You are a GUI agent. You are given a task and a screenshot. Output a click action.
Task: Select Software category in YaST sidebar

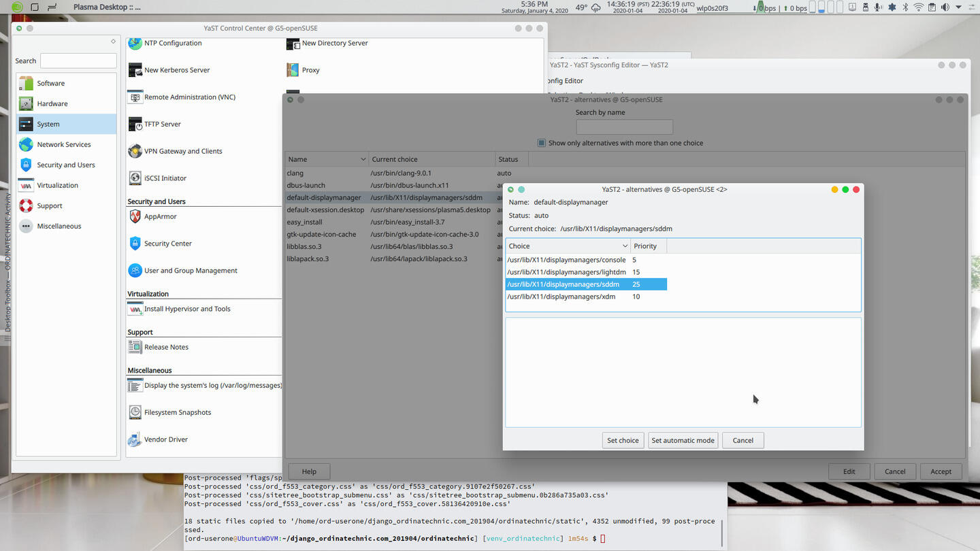click(67, 83)
